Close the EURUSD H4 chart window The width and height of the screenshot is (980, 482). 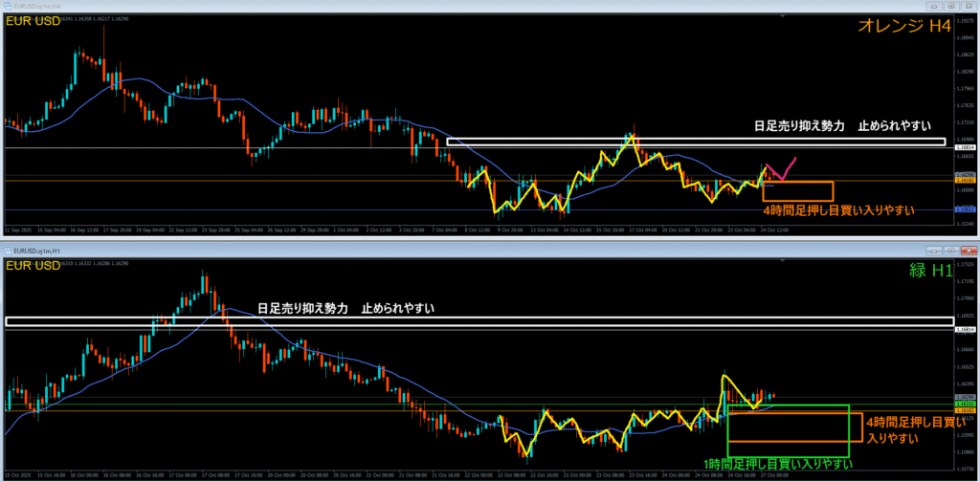coord(969,5)
